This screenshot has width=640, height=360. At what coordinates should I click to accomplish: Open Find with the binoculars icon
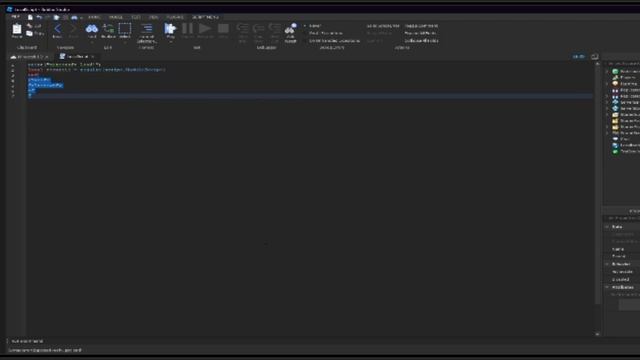(92, 29)
